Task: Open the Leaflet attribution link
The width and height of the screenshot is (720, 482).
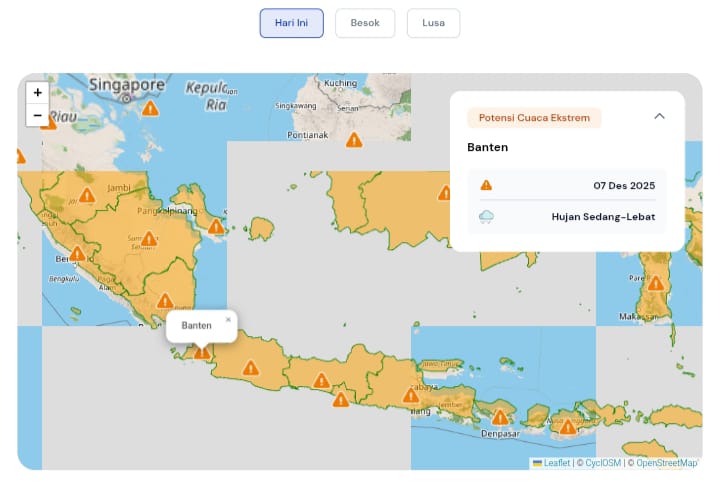Action: pyautogui.click(x=556, y=463)
